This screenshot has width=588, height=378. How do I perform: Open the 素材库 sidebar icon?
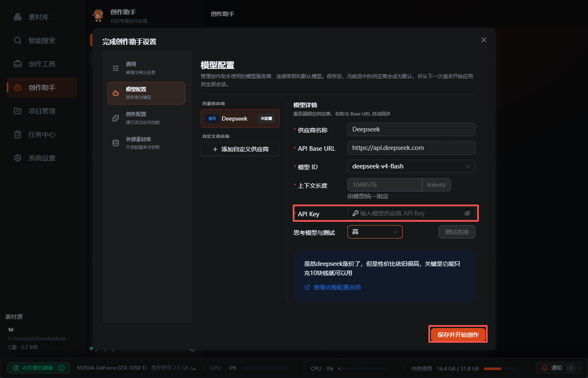click(x=18, y=17)
